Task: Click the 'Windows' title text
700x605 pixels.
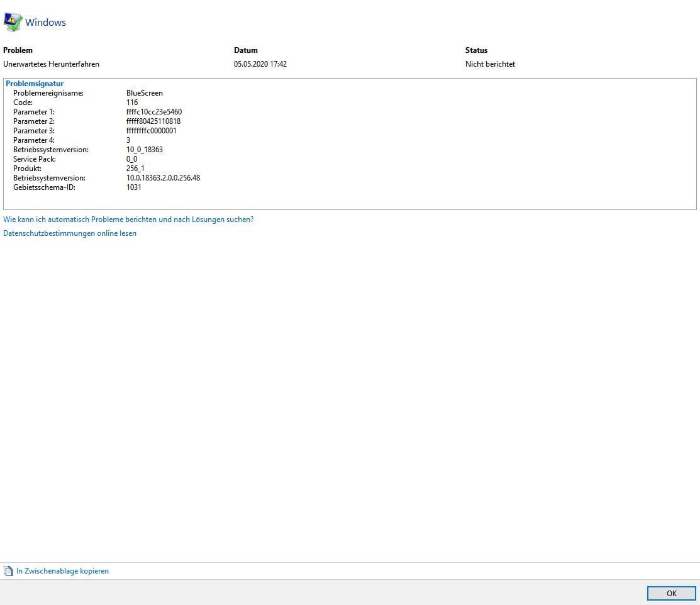Action: pos(45,22)
